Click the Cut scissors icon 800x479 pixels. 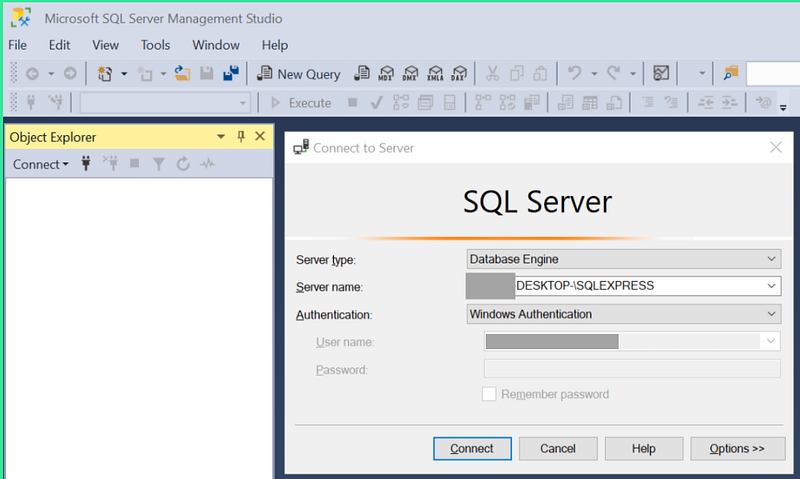point(492,74)
